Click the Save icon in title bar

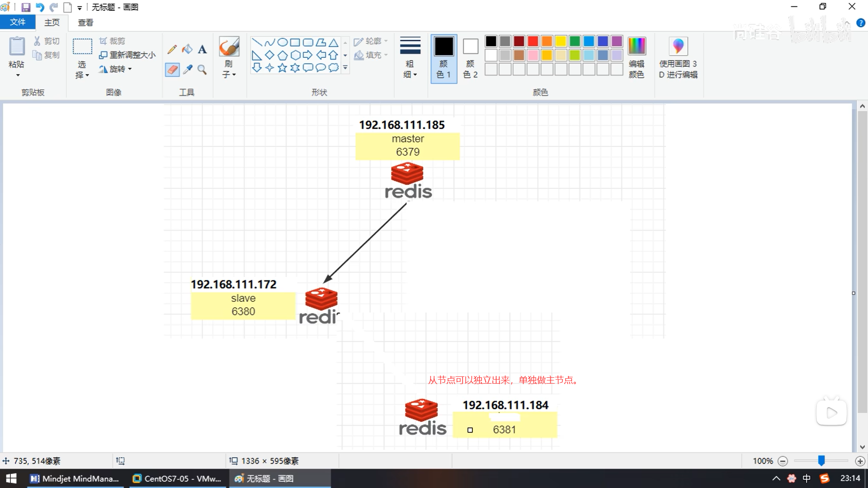pyautogui.click(x=26, y=7)
